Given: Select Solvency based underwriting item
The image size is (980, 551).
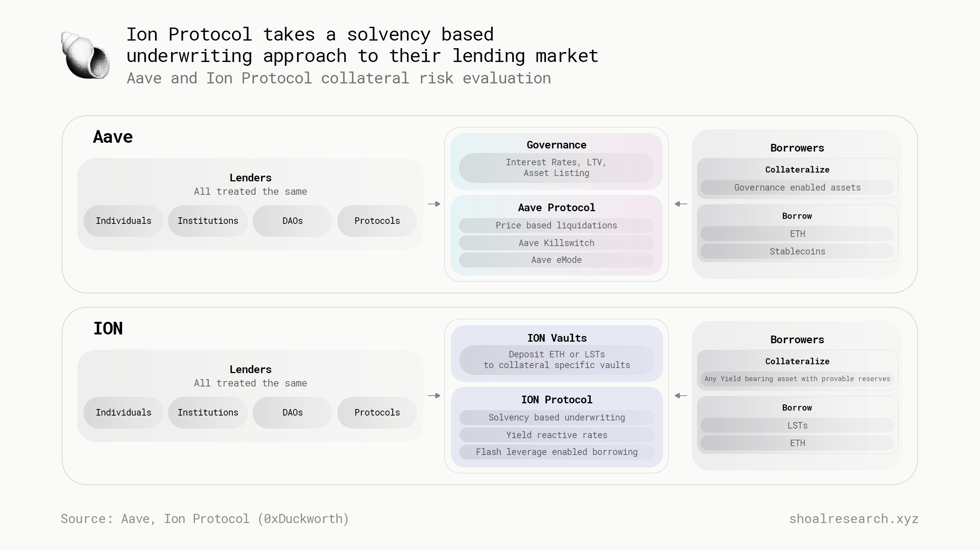Looking at the screenshot, I should 557,417.
